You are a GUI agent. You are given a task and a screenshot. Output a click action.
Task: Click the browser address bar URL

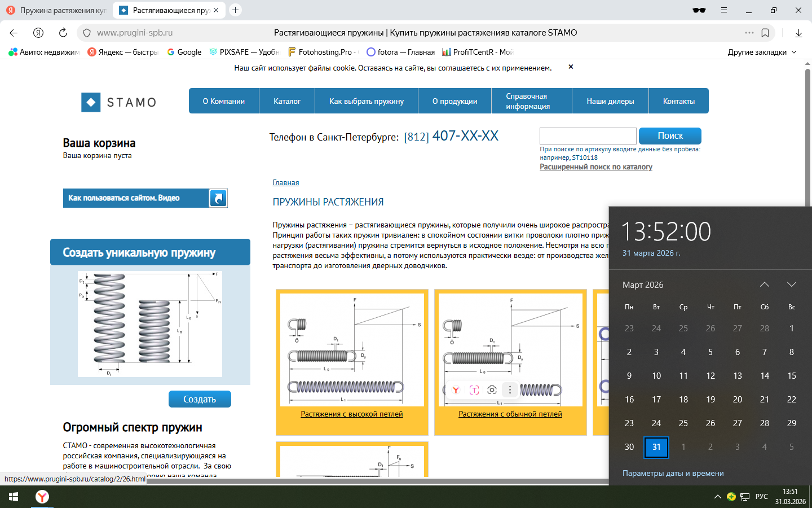pyautogui.click(x=135, y=33)
